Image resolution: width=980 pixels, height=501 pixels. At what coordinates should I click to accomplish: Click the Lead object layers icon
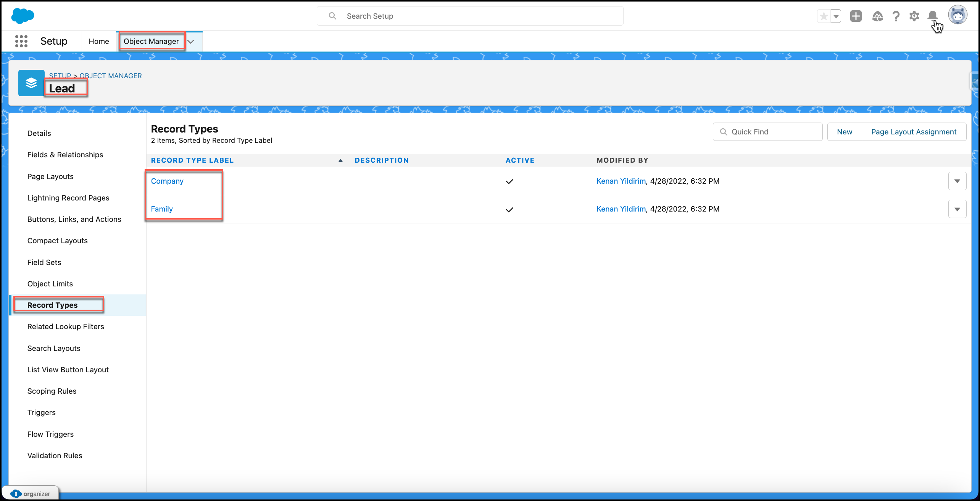(x=31, y=83)
